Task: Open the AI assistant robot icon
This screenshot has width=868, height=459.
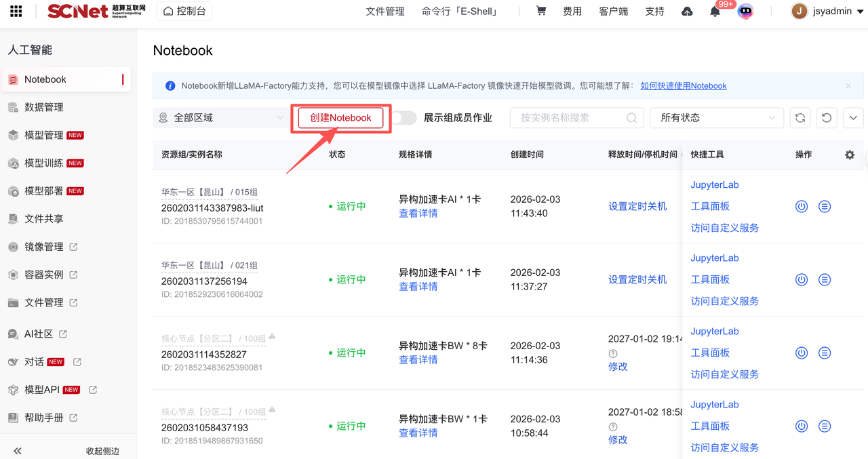Action: pyautogui.click(x=745, y=12)
